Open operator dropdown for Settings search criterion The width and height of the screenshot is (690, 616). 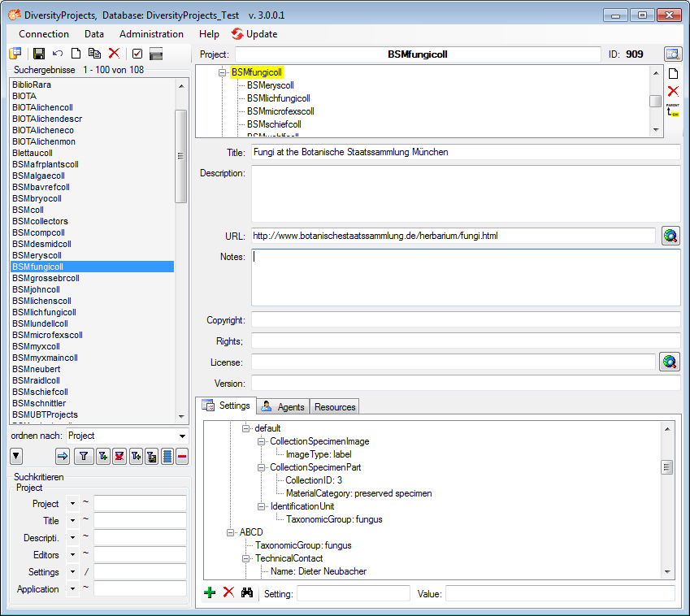[72, 572]
